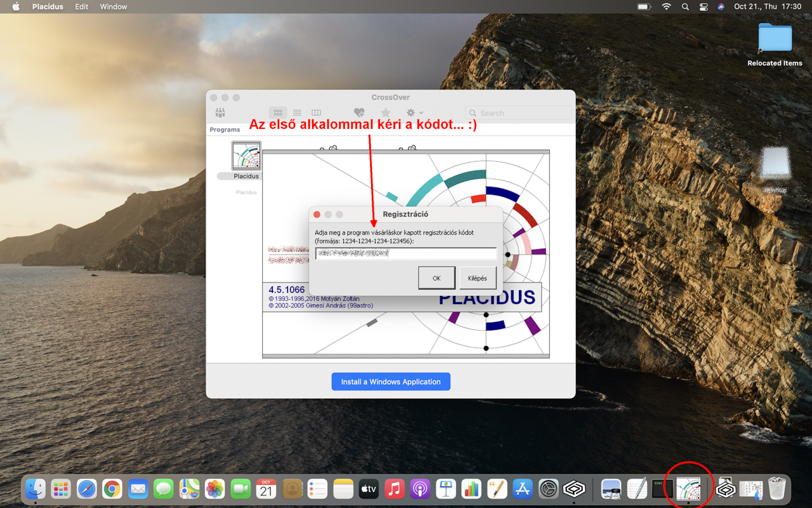Open Trash from the Dock
This screenshot has height=508, width=812.
tap(776, 489)
